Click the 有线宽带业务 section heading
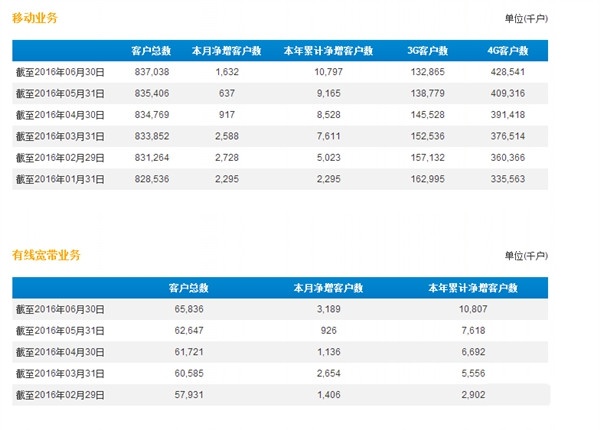This screenshot has height=430, width=600. point(46,255)
